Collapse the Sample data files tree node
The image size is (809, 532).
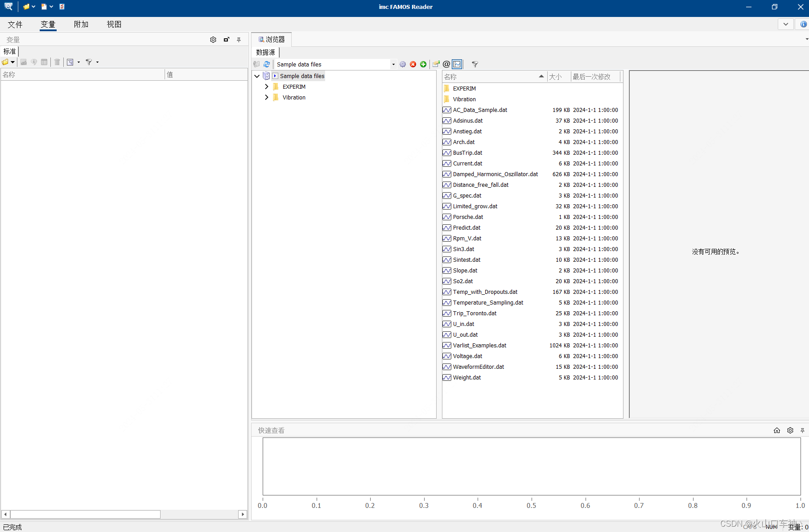point(257,76)
